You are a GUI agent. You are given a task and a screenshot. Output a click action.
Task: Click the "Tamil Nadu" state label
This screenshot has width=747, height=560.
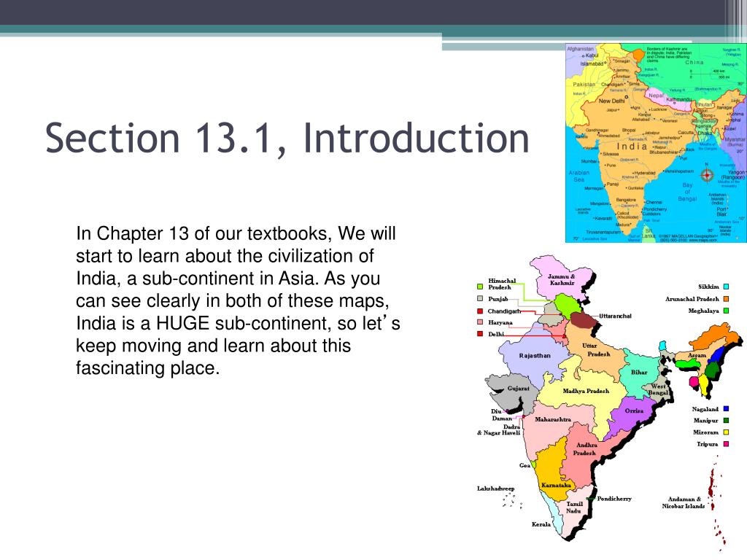574,507
